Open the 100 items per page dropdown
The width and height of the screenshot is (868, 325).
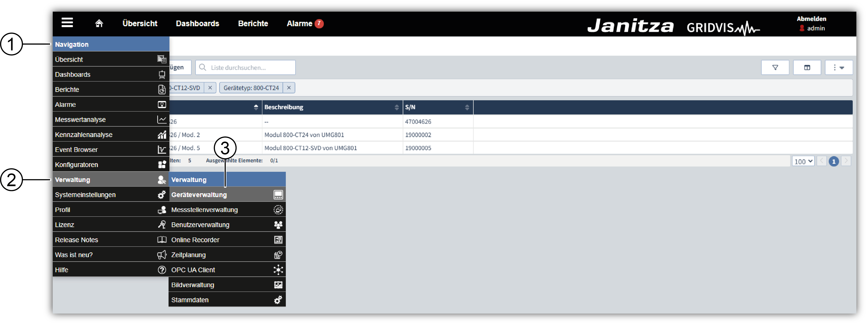coord(803,161)
